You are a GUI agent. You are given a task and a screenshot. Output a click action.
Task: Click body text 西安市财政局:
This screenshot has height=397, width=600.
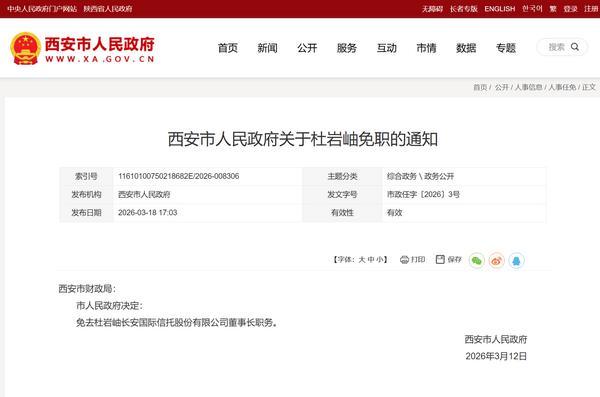(x=87, y=289)
